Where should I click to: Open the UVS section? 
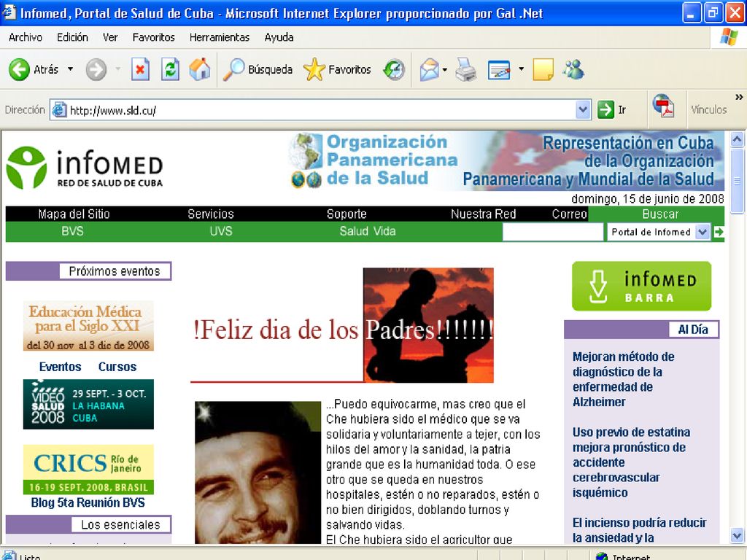[x=221, y=231]
